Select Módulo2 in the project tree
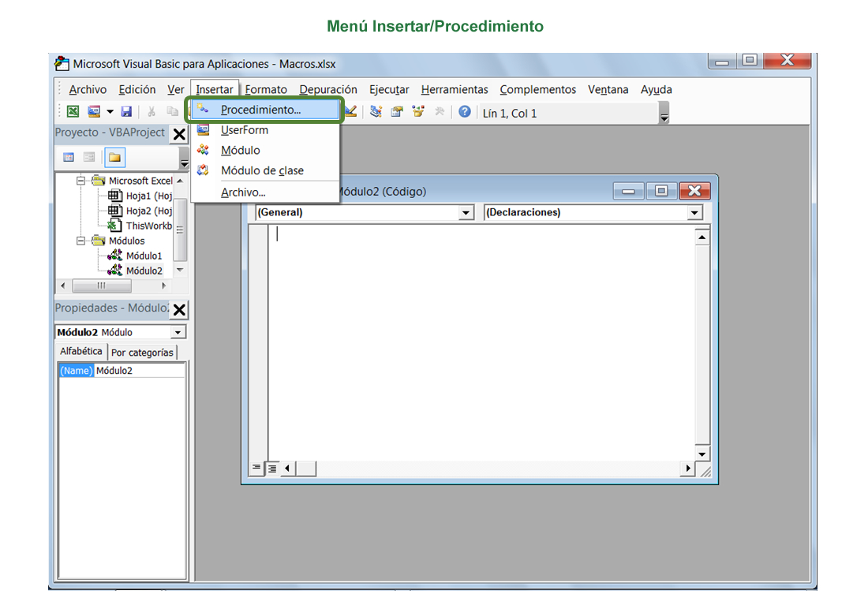The image size is (868, 594). 144,271
